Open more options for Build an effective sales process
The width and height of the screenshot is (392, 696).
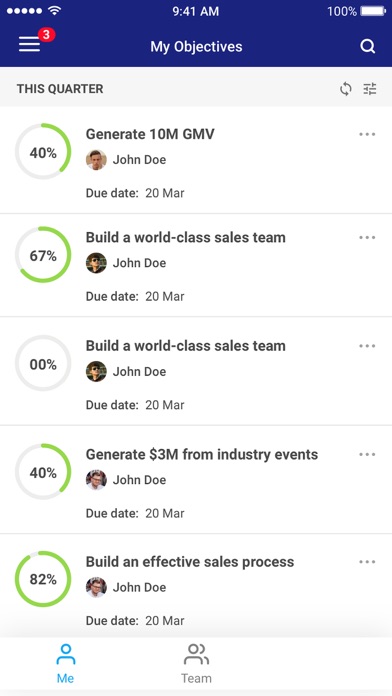click(367, 562)
